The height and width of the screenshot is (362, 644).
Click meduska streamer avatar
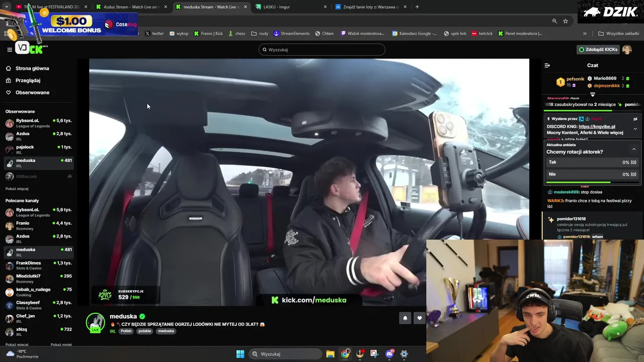(95, 323)
